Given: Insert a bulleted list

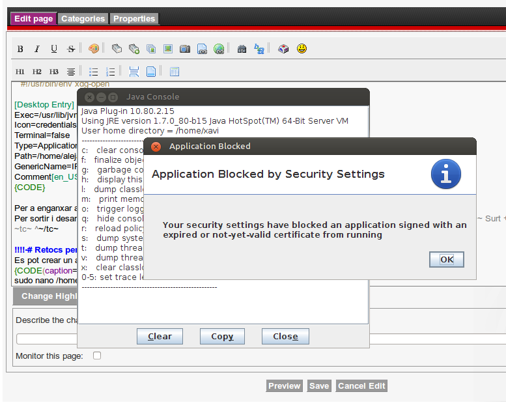Looking at the screenshot, I should 93,72.
